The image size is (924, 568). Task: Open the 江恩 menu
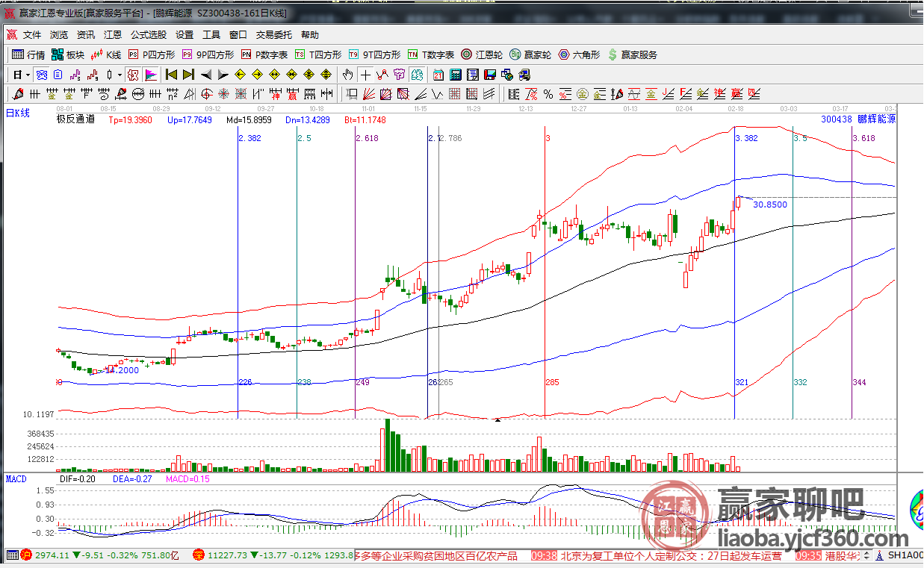click(113, 35)
